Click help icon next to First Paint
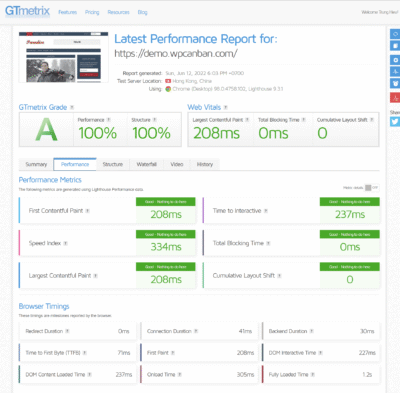This screenshot has height=393, width=400. [x=173, y=353]
